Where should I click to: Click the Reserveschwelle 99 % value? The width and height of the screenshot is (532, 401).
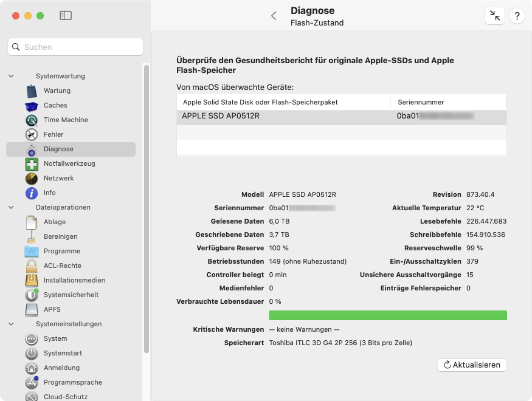click(474, 248)
